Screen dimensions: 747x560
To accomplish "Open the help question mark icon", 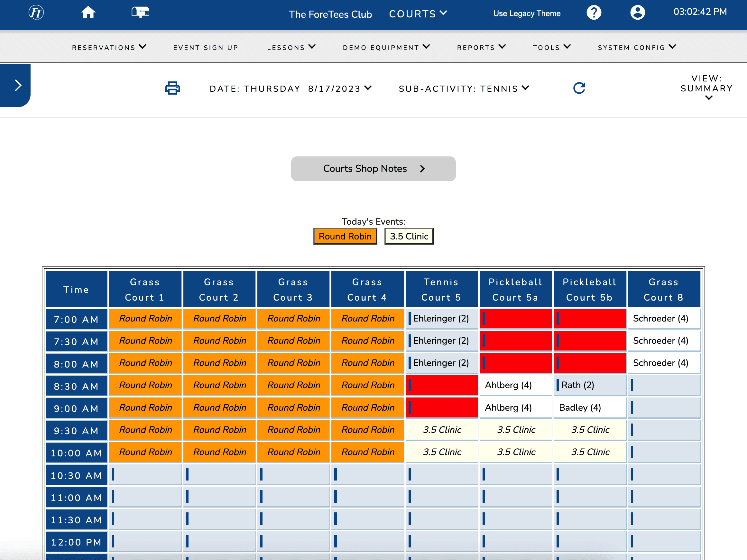I will point(593,13).
